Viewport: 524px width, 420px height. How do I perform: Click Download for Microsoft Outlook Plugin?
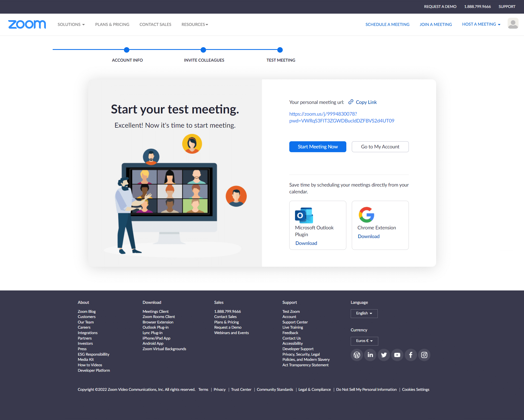[306, 243]
